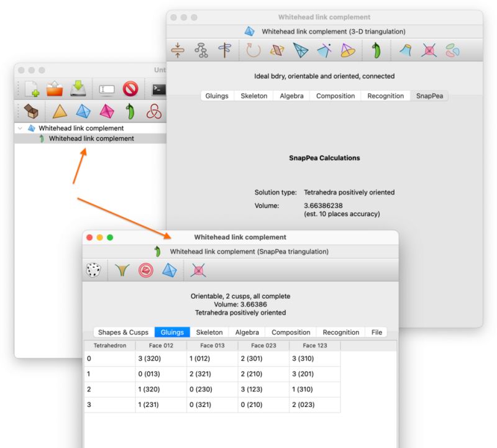The width and height of the screenshot is (497, 448).
Task: Click the blue lampshade boundary components icon
Action: point(406,50)
